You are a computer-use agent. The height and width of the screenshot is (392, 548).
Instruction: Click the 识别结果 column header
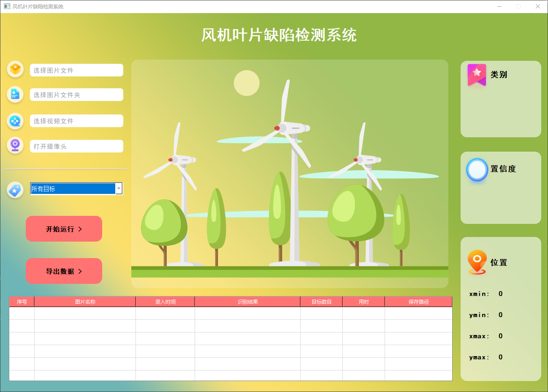[247, 301]
